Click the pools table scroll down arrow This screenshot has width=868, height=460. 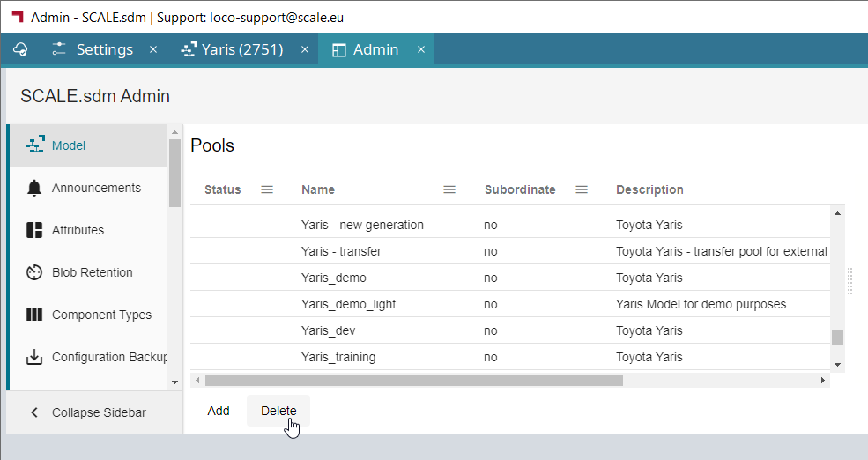(837, 365)
